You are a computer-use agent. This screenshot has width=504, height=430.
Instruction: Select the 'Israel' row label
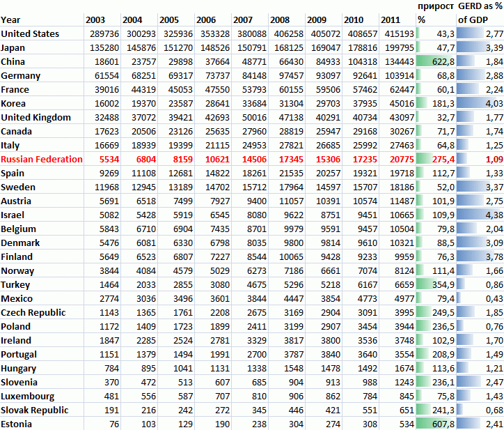(13, 215)
